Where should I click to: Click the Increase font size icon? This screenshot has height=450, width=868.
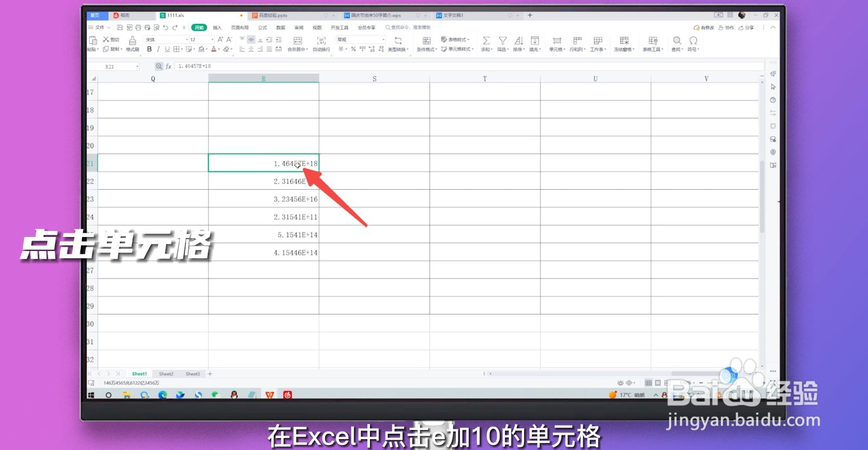(x=220, y=40)
